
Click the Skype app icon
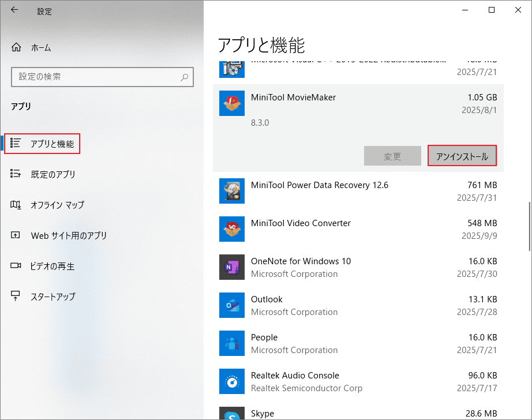click(x=232, y=413)
